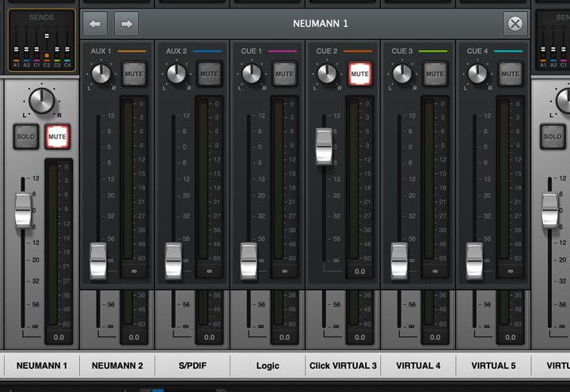Click the CUE 2 pan knob
Viewport: 570px width, 392px height.
coord(327,74)
